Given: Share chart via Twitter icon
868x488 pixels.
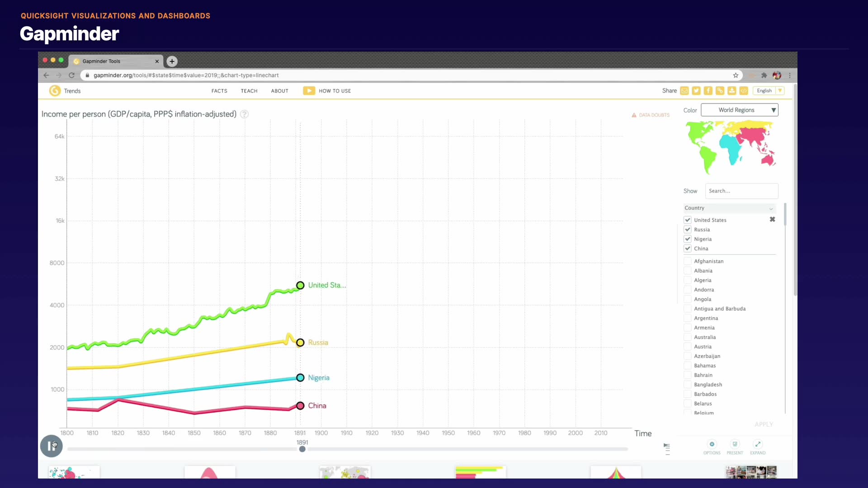Looking at the screenshot, I should tap(696, 91).
